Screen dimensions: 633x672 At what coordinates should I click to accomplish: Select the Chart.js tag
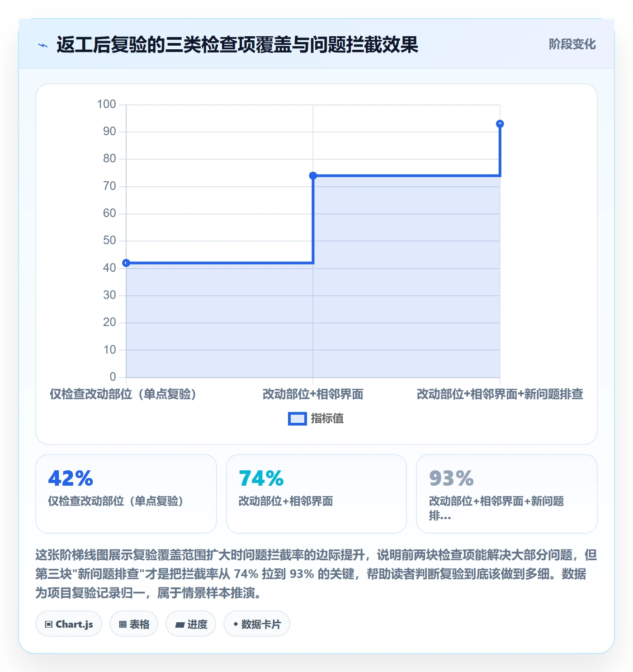[x=69, y=624]
